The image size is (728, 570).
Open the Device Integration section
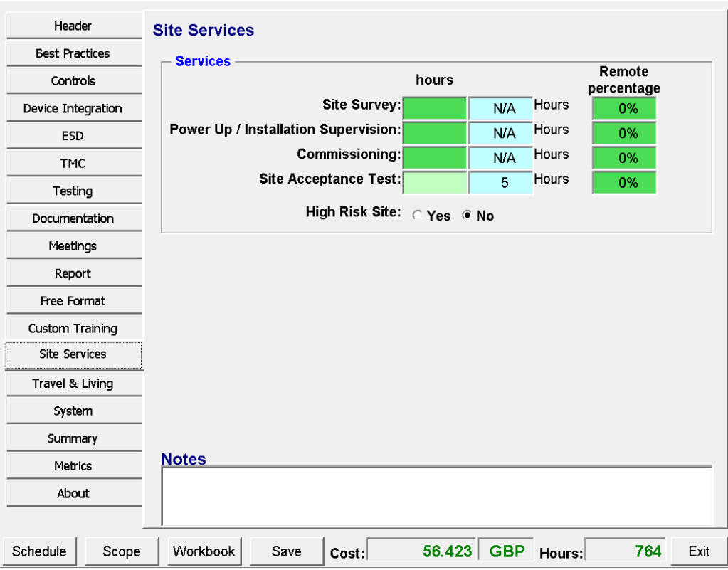[73, 109]
